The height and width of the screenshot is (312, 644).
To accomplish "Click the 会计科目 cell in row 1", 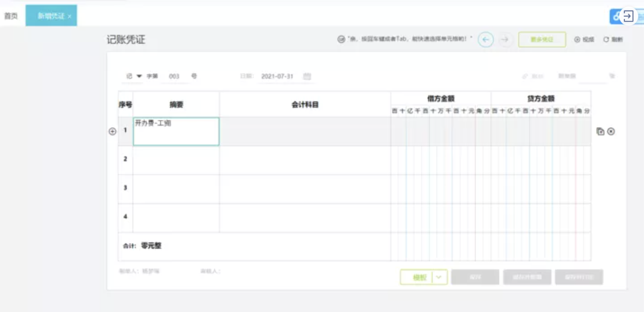I will coord(305,131).
